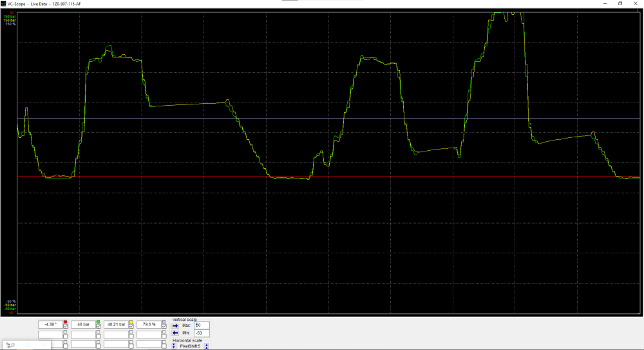Click the yellow channel color swatch

131,322
